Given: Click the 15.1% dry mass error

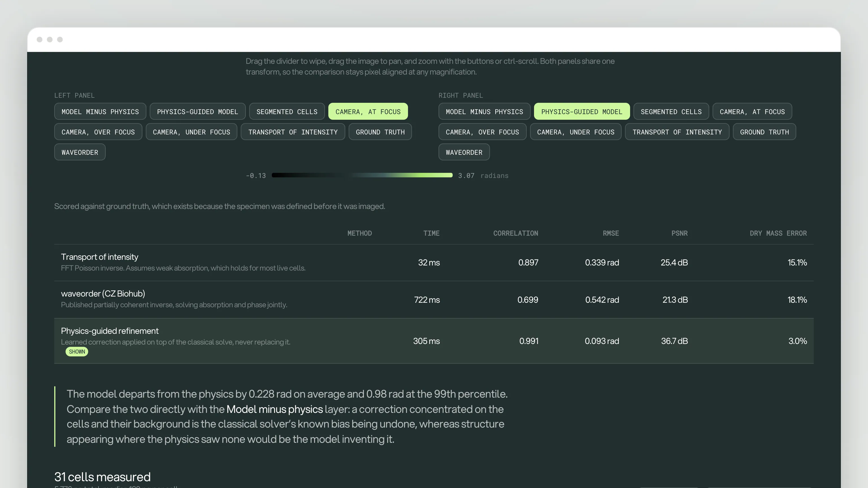Looking at the screenshot, I should [x=797, y=263].
